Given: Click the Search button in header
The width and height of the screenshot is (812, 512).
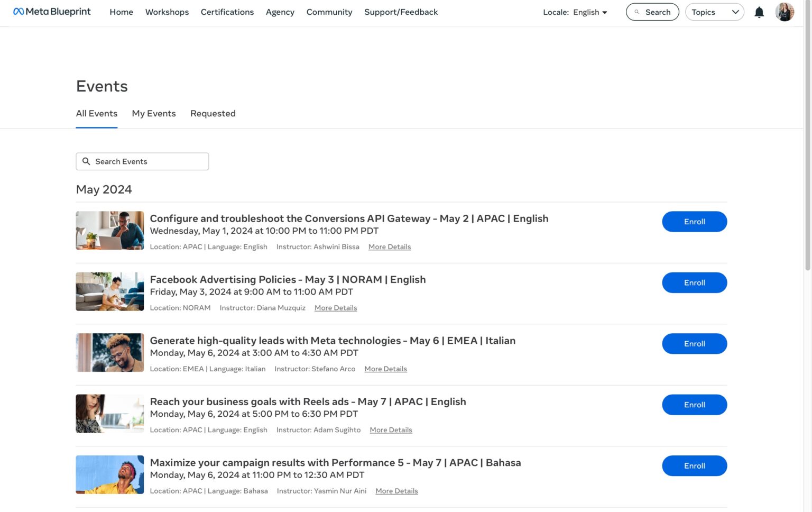Looking at the screenshot, I should point(652,12).
